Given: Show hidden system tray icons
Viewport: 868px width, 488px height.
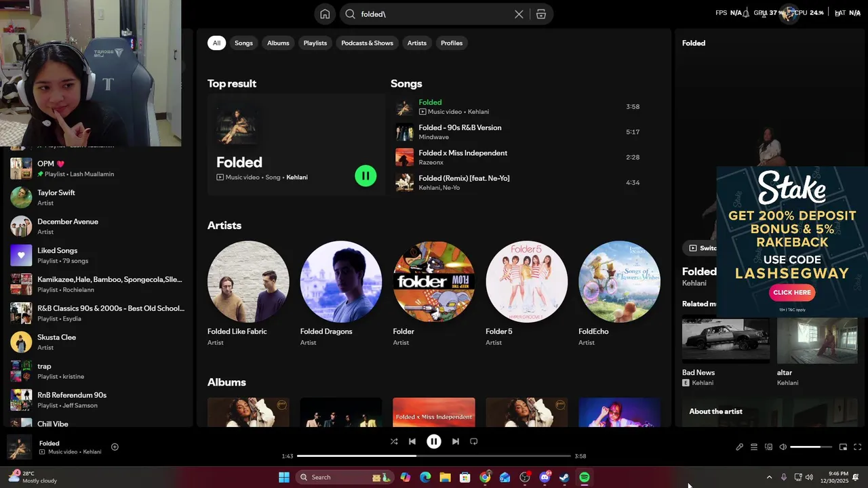Looking at the screenshot, I should (769, 477).
